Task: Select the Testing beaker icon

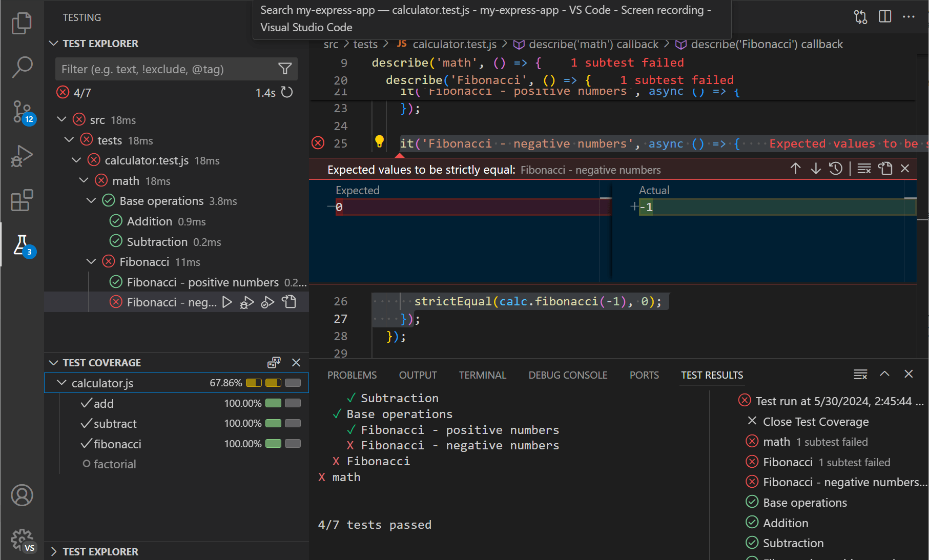Action: tap(22, 245)
